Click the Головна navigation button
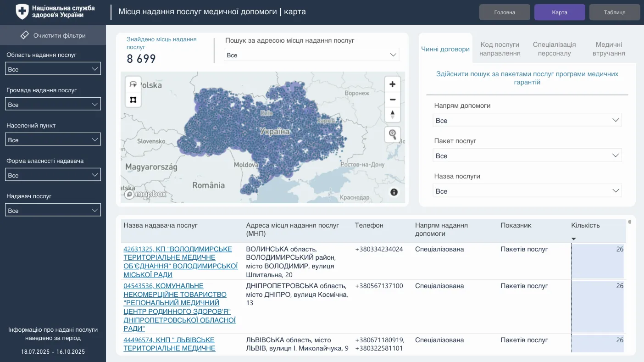This screenshot has width=644, height=362. [505, 12]
